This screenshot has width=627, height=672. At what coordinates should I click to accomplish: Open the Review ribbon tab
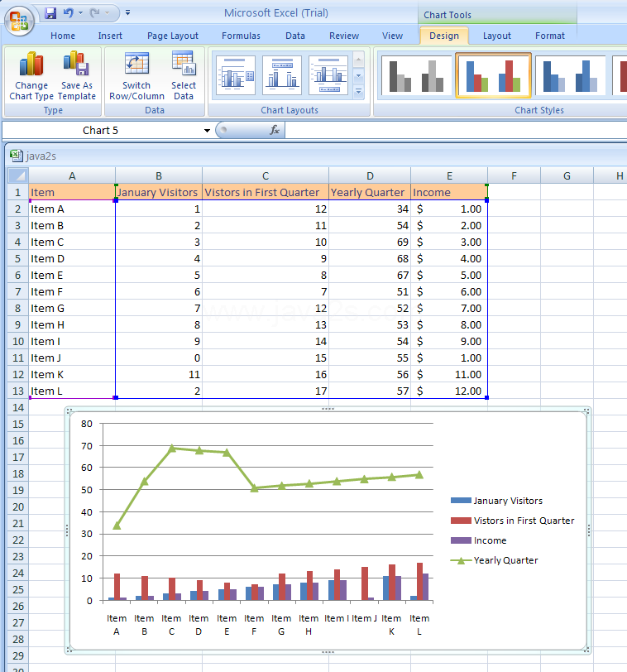coord(344,36)
